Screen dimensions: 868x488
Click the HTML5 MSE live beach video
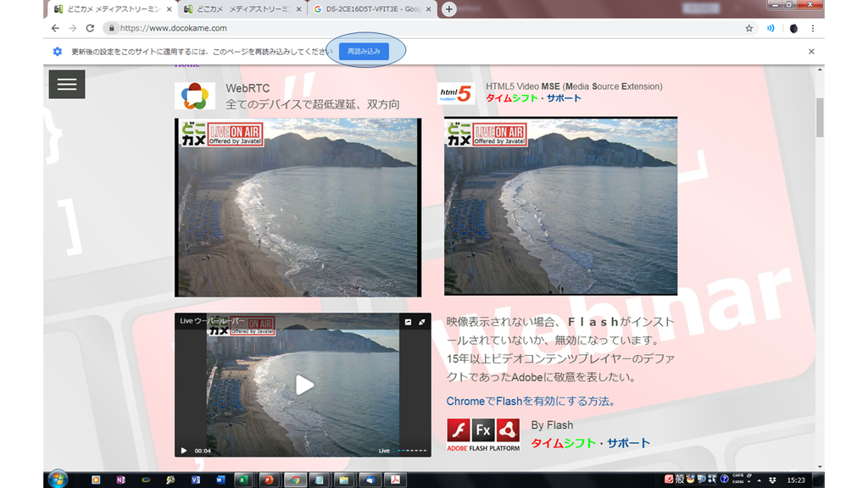561,206
